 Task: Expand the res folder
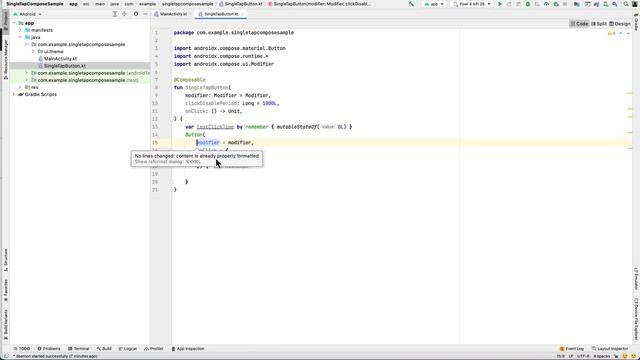pyautogui.click(x=20, y=87)
